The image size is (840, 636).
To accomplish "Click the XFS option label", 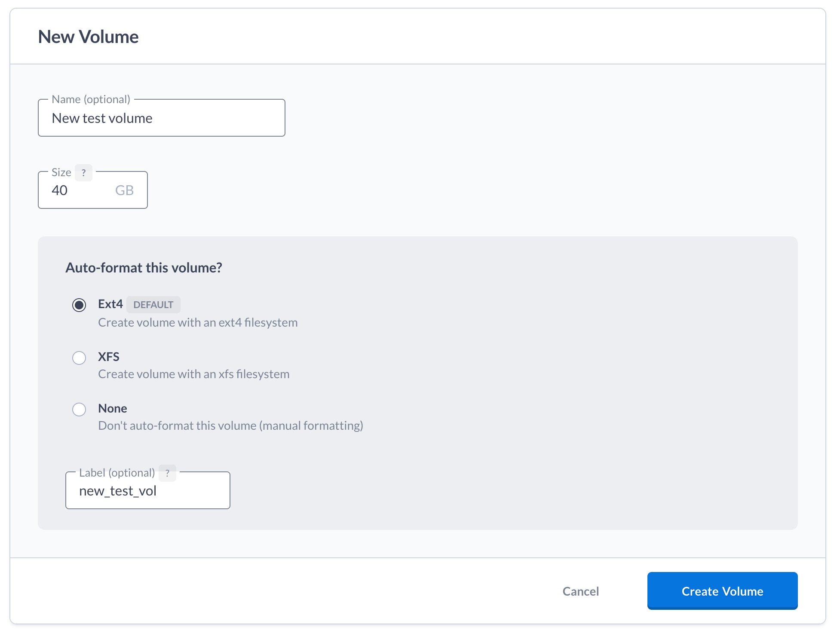I will click(109, 357).
